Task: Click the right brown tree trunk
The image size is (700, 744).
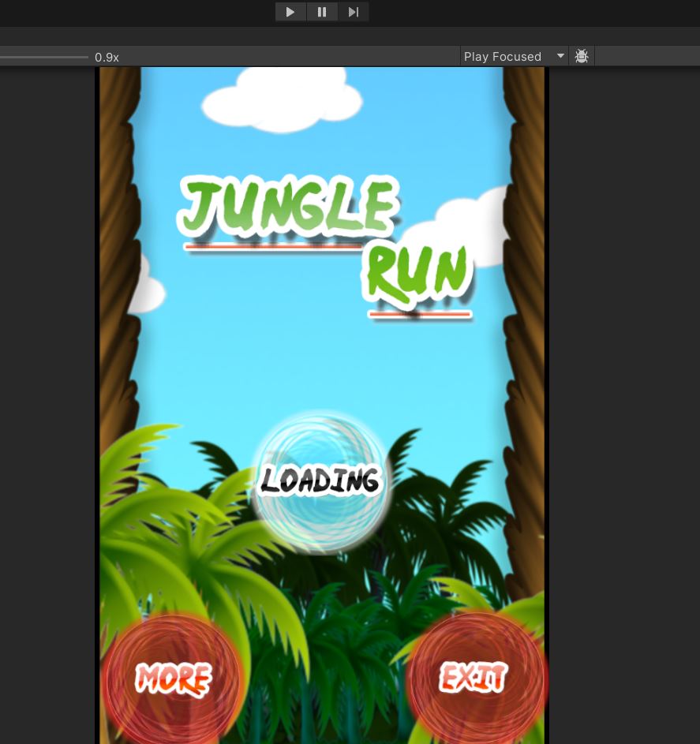Action: (525, 237)
